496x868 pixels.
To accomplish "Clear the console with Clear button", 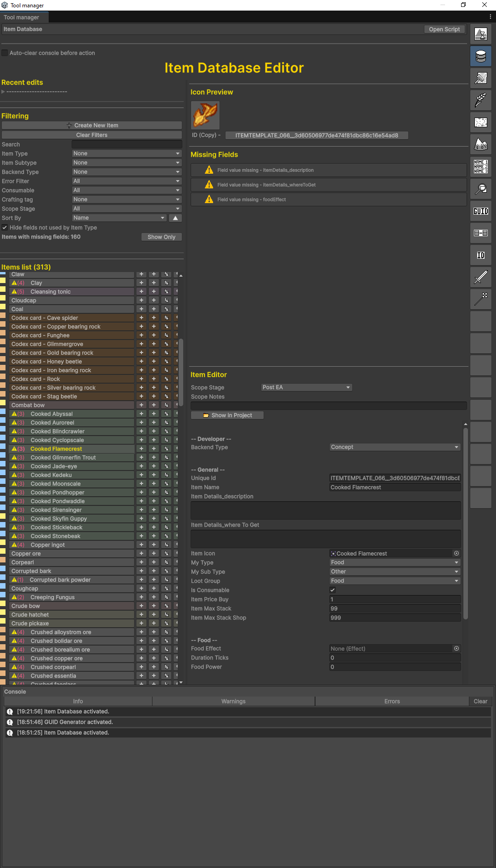I will (x=480, y=701).
